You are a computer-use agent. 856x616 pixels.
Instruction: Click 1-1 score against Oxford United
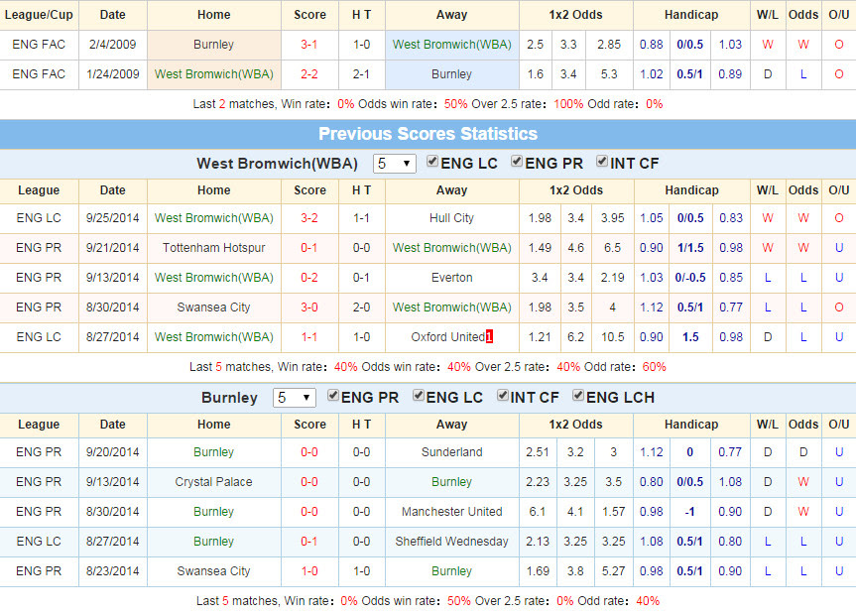pos(309,337)
